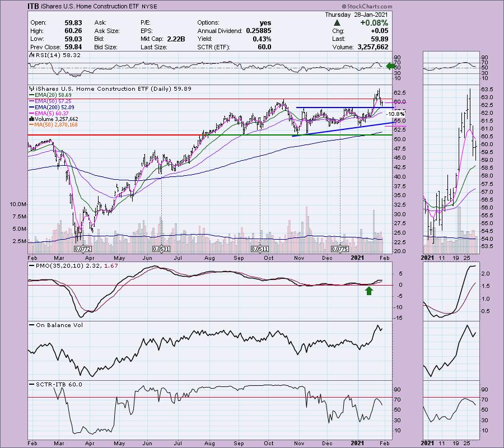
Task: Click the green up-triangle change indicator
Action: tap(337, 23)
